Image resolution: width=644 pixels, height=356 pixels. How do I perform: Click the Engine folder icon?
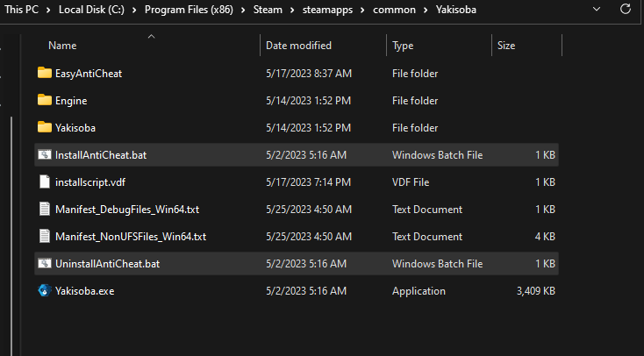[x=45, y=100]
